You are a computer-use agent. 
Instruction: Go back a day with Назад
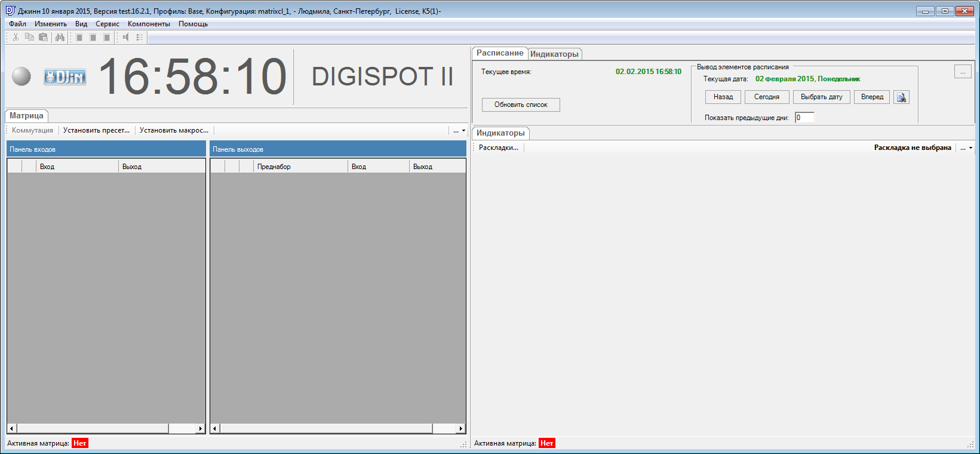click(x=723, y=97)
